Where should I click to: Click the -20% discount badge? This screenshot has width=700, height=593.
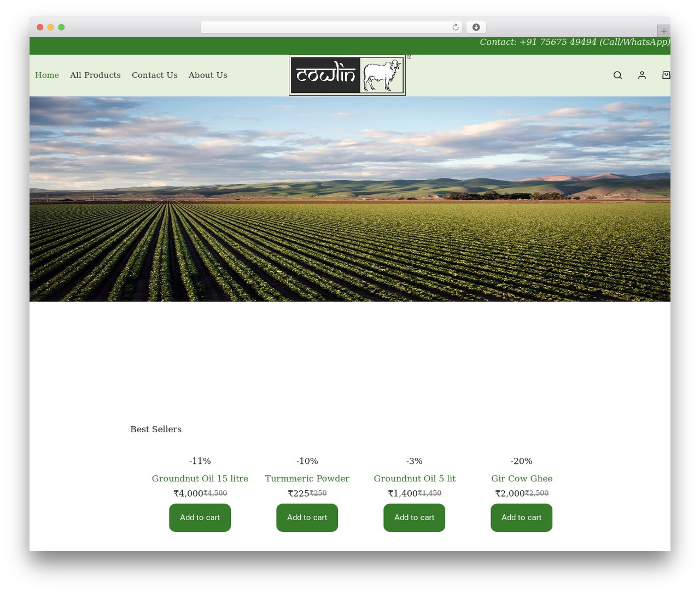522,461
